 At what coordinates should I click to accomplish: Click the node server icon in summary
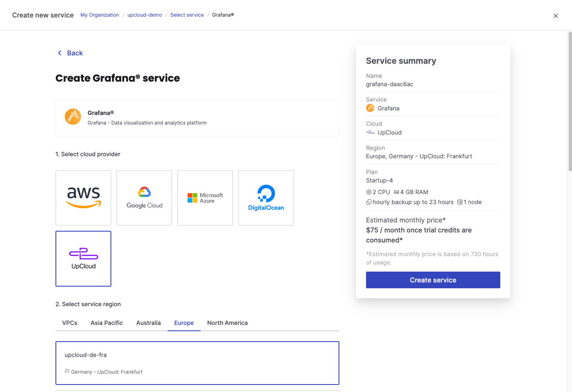pos(460,202)
